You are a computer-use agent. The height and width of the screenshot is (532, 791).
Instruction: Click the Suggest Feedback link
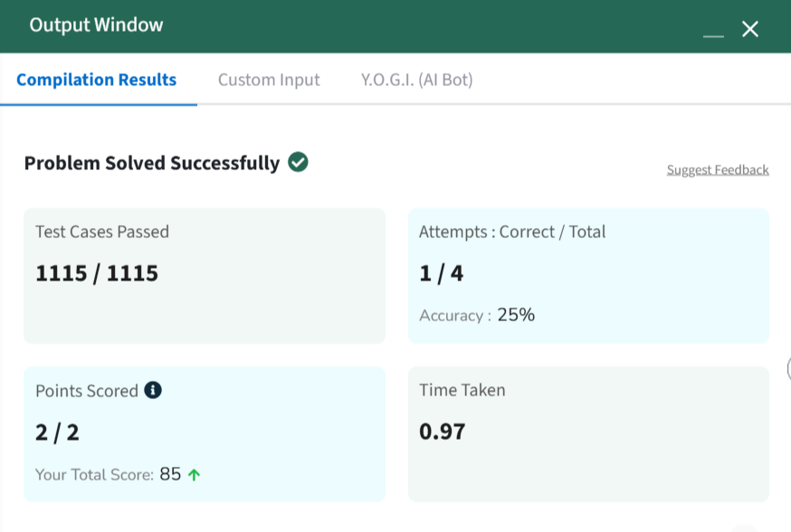click(x=718, y=170)
